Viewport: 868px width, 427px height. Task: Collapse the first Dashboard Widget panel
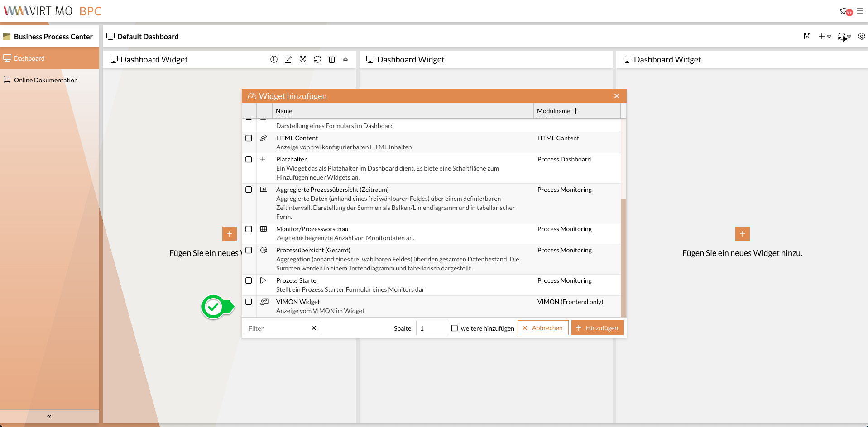[345, 59]
